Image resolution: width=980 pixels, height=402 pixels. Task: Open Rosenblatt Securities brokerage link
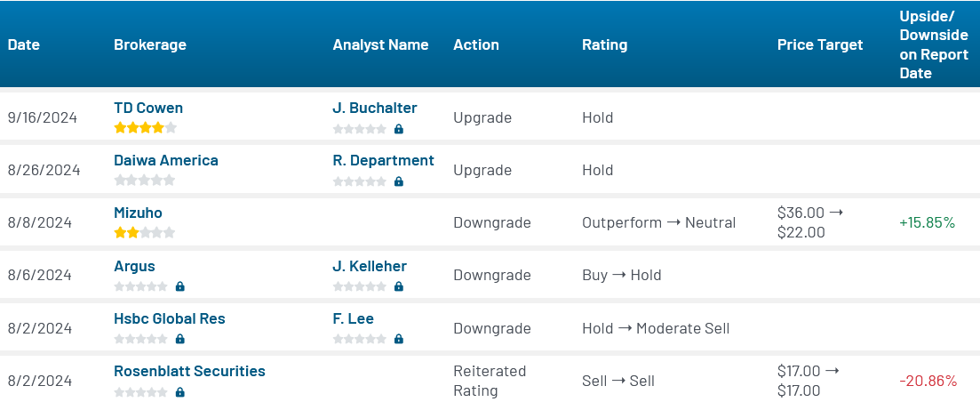[x=189, y=371]
